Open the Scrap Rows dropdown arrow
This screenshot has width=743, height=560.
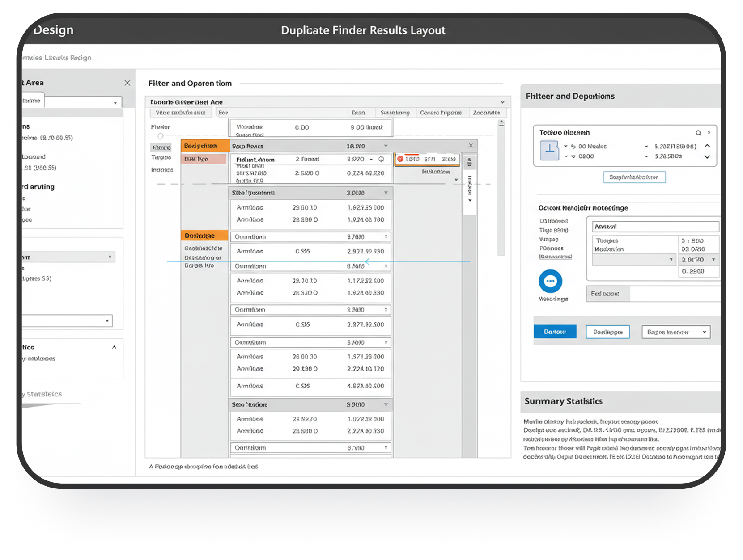(385, 145)
